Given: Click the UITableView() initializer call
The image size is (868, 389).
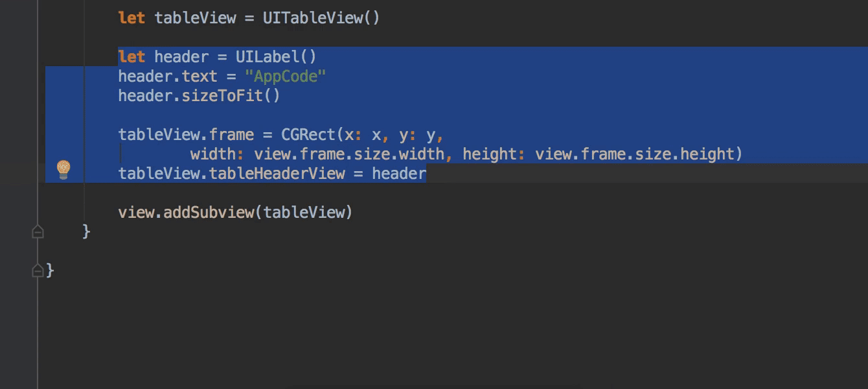Looking at the screenshot, I should tap(321, 18).
